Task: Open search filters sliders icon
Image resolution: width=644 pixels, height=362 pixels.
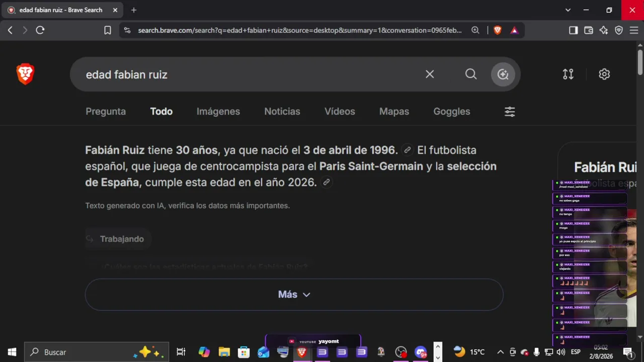Action: click(510, 112)
